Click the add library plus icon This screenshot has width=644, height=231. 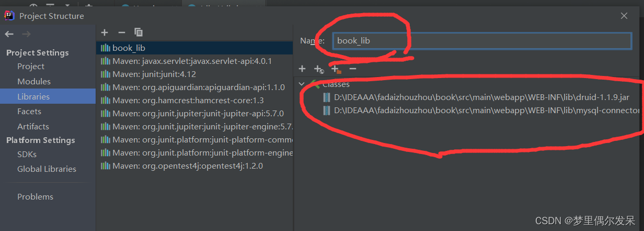[x=105, y=32]
